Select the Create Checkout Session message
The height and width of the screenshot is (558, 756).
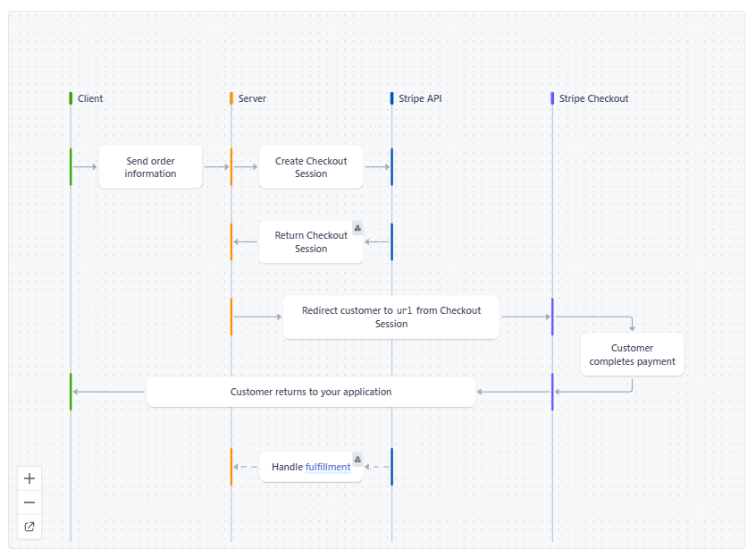(310, 166)
